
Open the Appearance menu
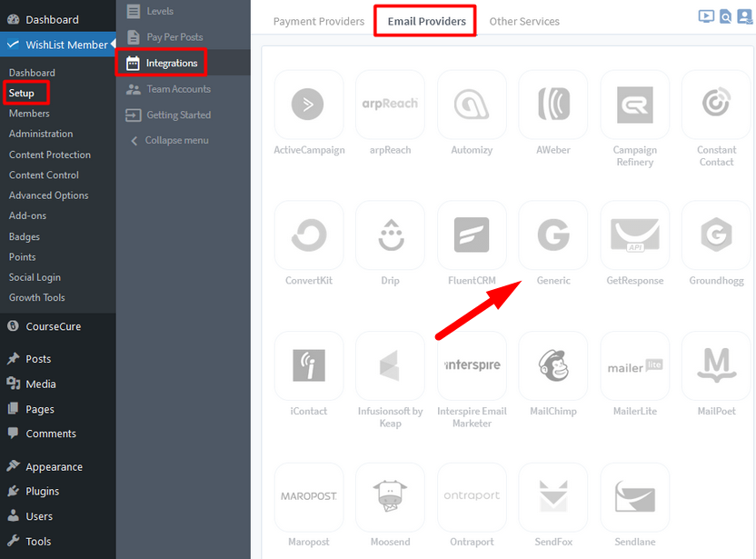(58, 467)
